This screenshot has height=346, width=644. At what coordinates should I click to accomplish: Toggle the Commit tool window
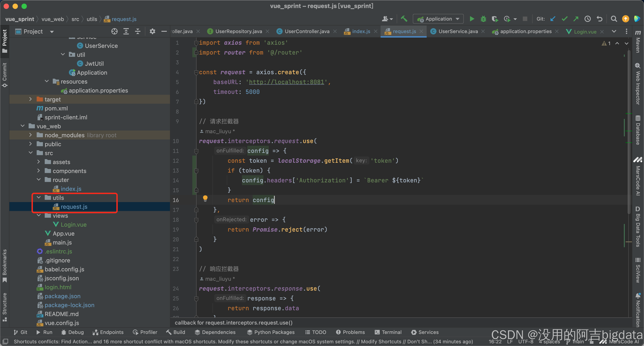4,74
